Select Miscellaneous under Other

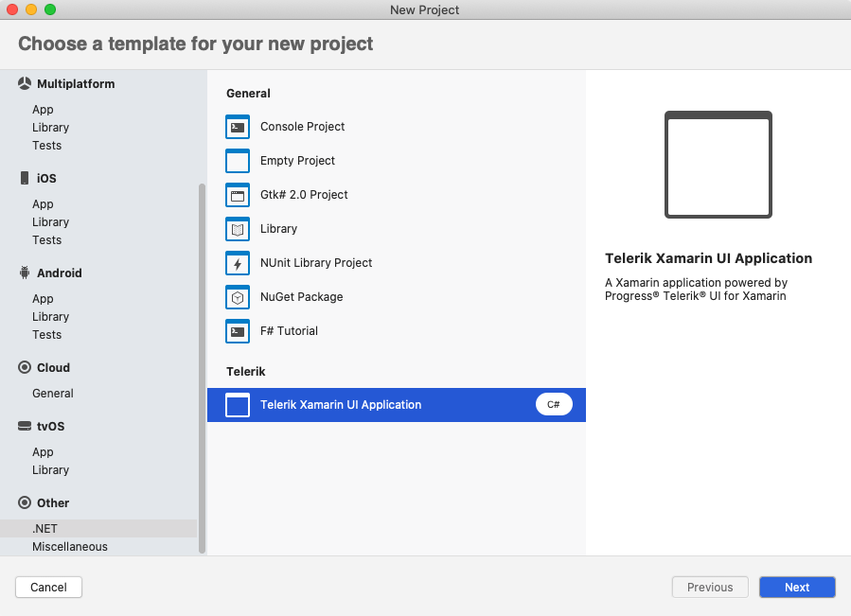click(69, 547)
